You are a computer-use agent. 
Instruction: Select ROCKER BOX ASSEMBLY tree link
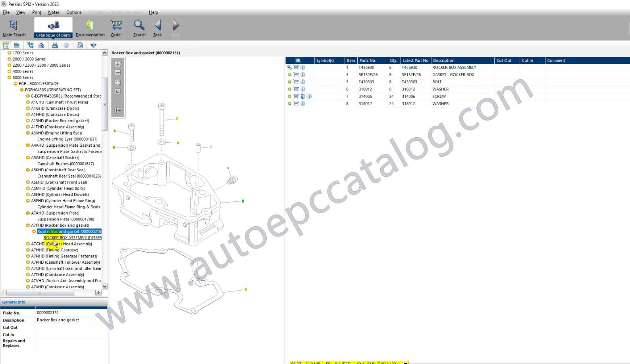click(73, 238)
